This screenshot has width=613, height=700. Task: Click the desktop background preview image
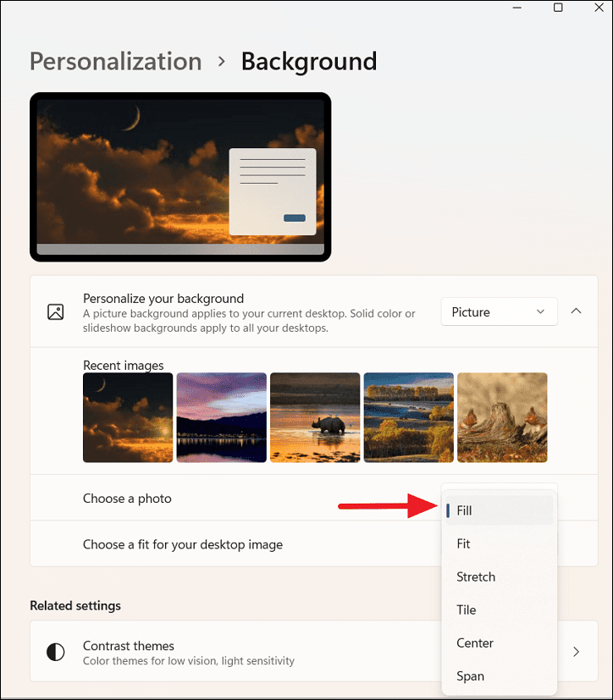pos(180,177)
